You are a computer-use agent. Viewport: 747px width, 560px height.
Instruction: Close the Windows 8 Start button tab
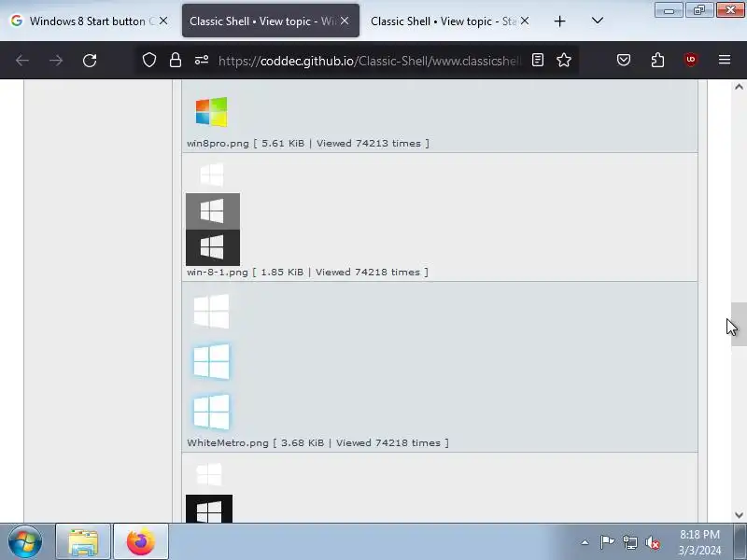(163, 21)
